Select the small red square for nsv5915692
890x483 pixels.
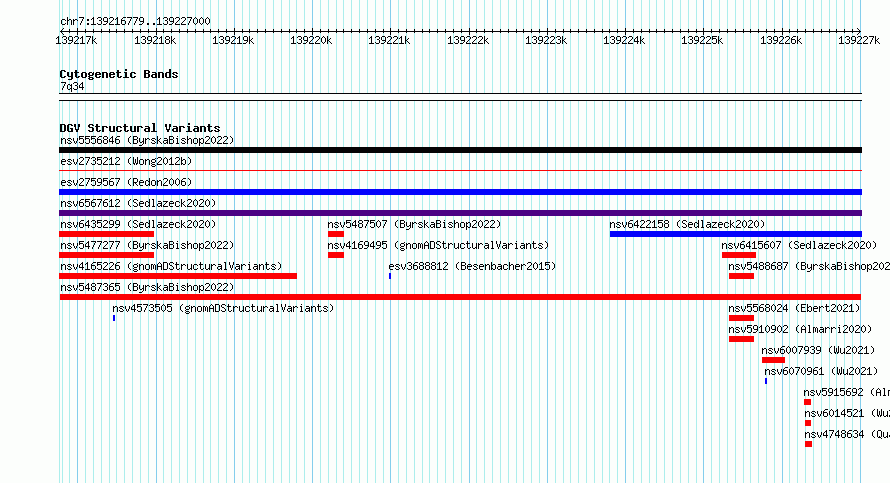click(808, 402)
